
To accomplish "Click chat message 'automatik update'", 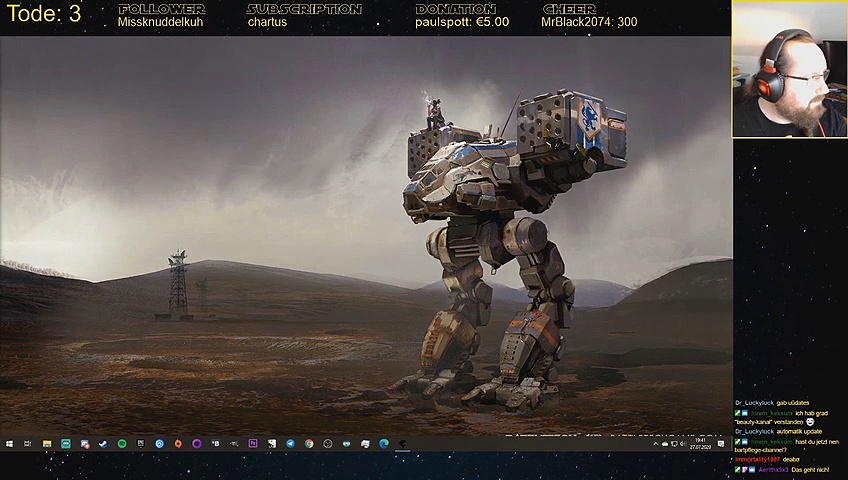I will [799, 431].
